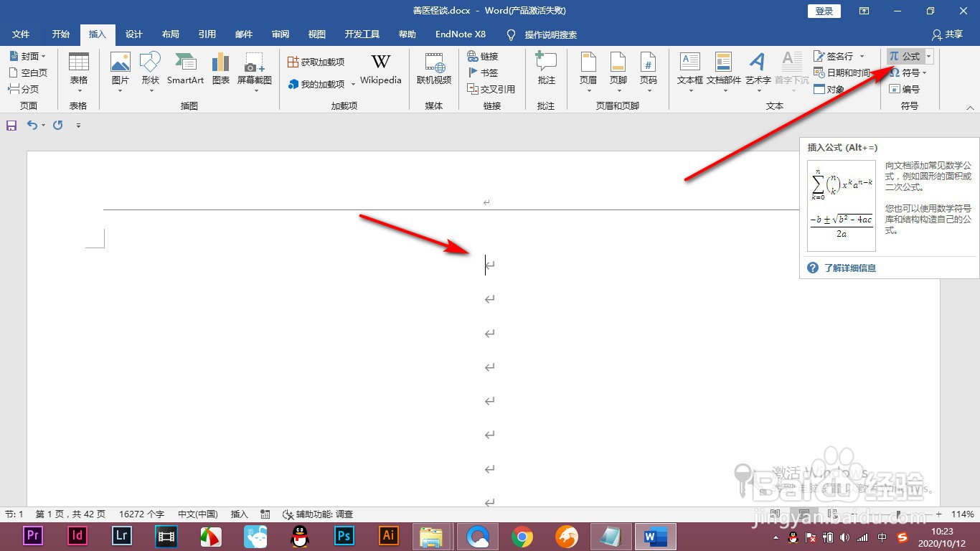Insert a cover page using 封面
Image resolution: width=980 pixels, height=551 pixels.
[x=29, y=55]
